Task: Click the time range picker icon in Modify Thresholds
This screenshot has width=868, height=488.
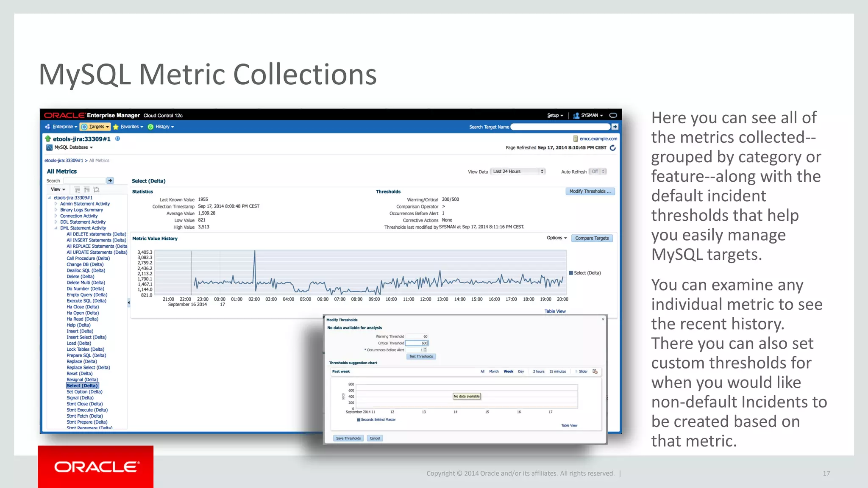Action: tap(595, 372)
